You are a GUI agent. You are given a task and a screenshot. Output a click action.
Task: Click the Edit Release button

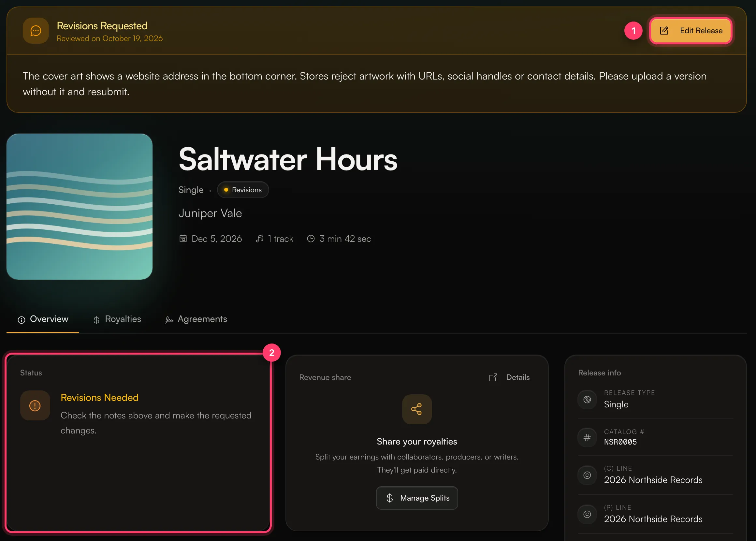coord(691,31)
